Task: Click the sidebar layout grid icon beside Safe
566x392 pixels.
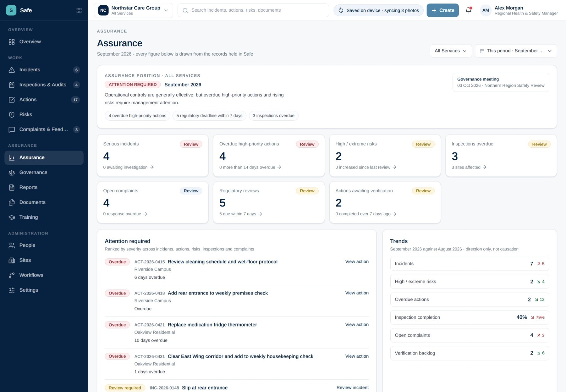Action: (x=79, y=10)
